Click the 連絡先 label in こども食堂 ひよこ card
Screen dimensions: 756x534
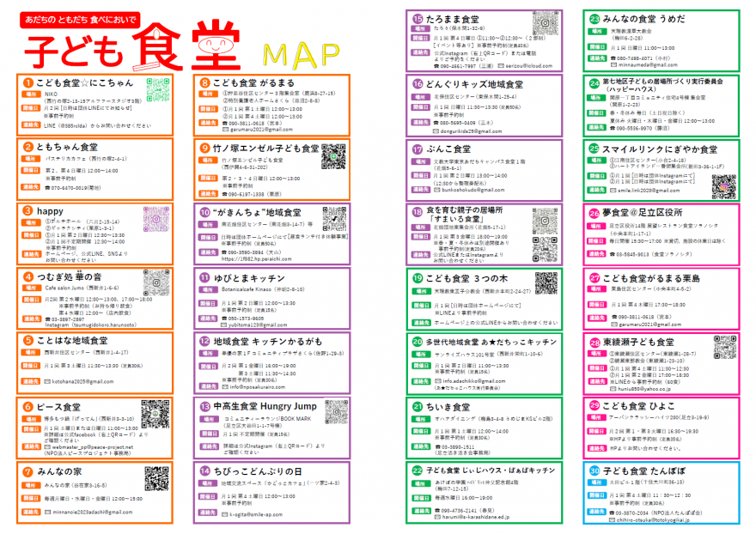tap(597, 448)
